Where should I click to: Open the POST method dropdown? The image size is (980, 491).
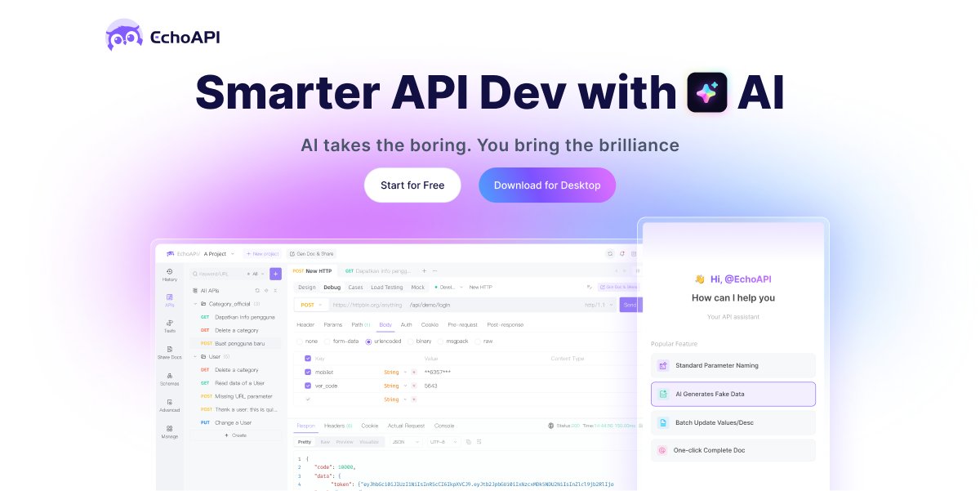311,304
